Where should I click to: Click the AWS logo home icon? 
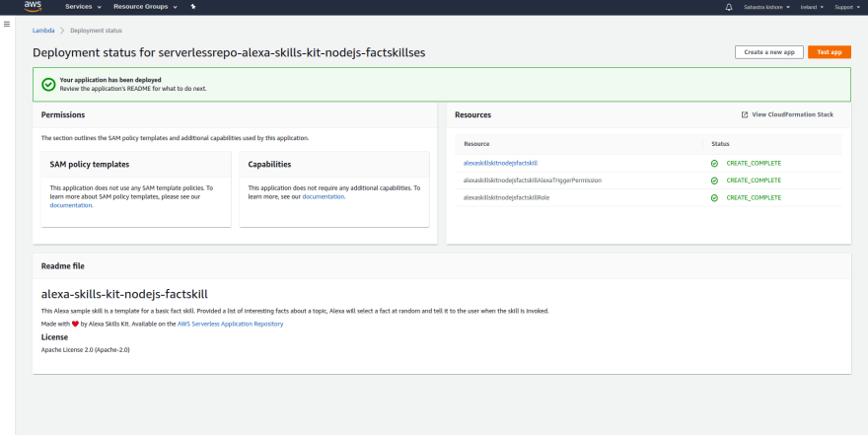(33, 7)
